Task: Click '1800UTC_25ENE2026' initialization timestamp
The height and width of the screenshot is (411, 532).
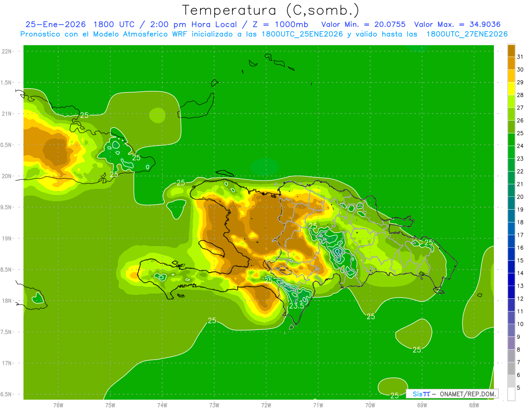Action: pos(302,34)
